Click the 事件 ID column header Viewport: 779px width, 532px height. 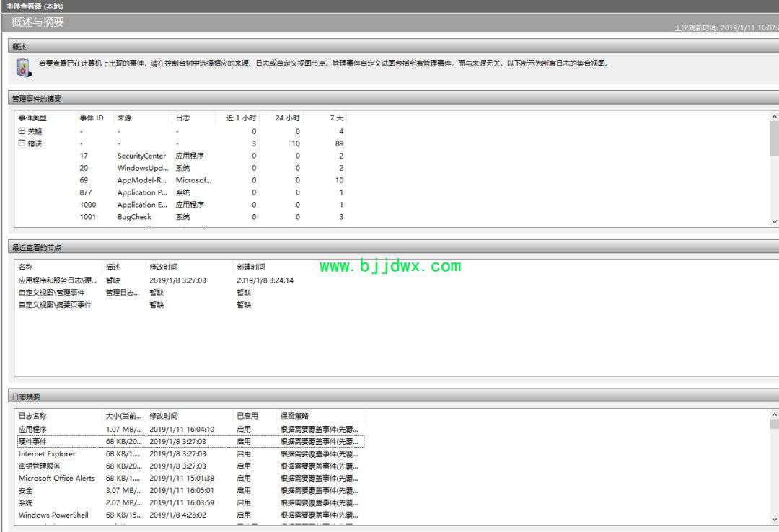click(94, 118)
